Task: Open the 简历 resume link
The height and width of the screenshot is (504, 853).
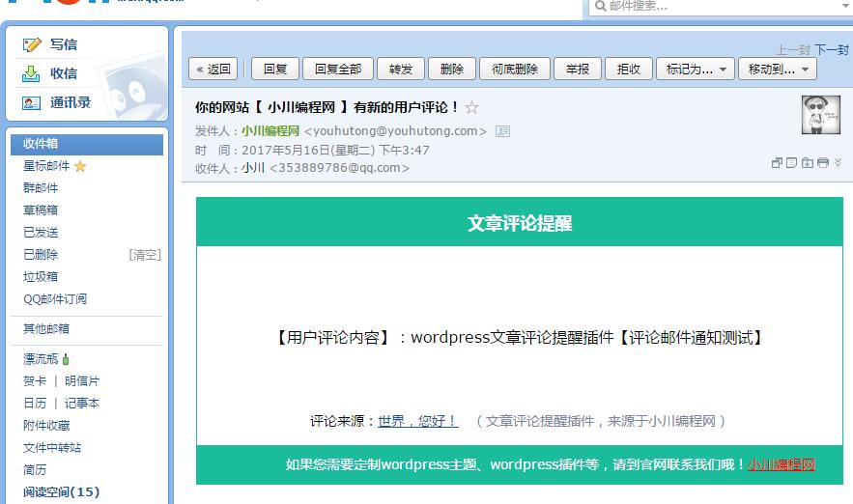Action: click(35, 470)
